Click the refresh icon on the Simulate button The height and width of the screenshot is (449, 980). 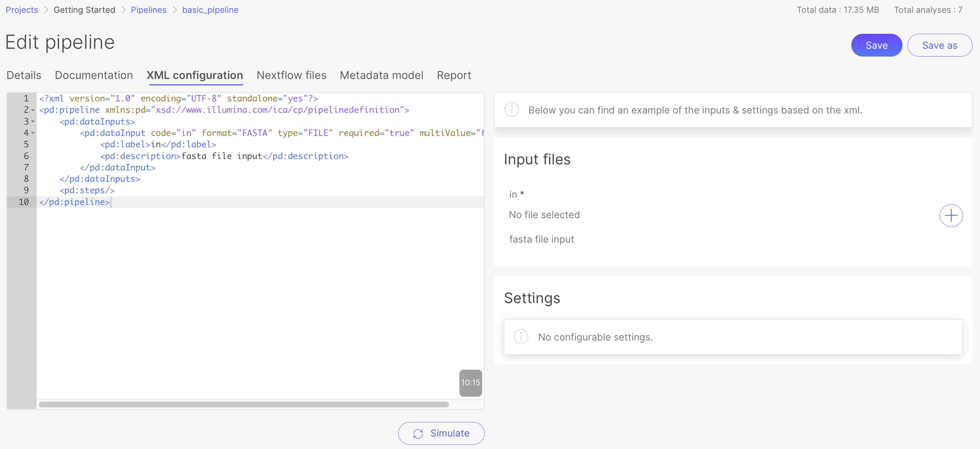click(418, 433)
